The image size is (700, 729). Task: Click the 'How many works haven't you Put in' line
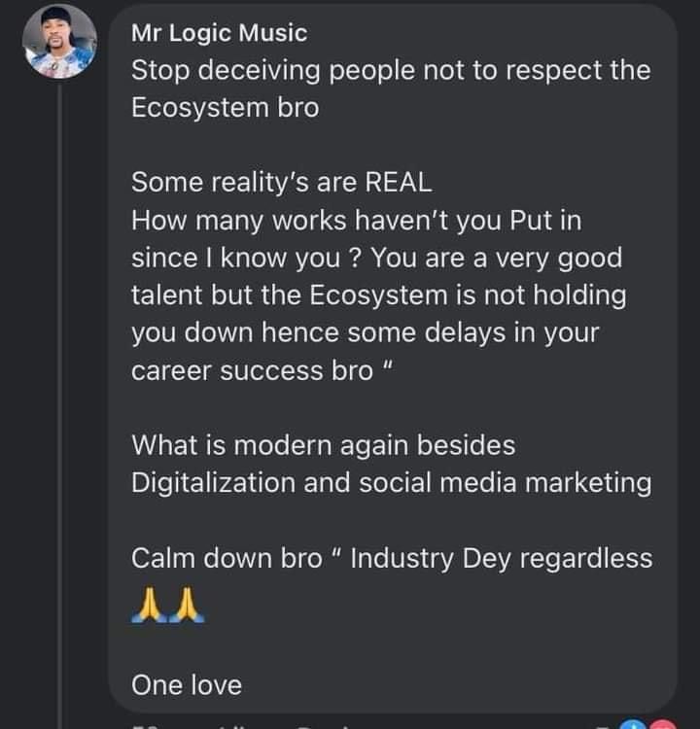(356, 221)
